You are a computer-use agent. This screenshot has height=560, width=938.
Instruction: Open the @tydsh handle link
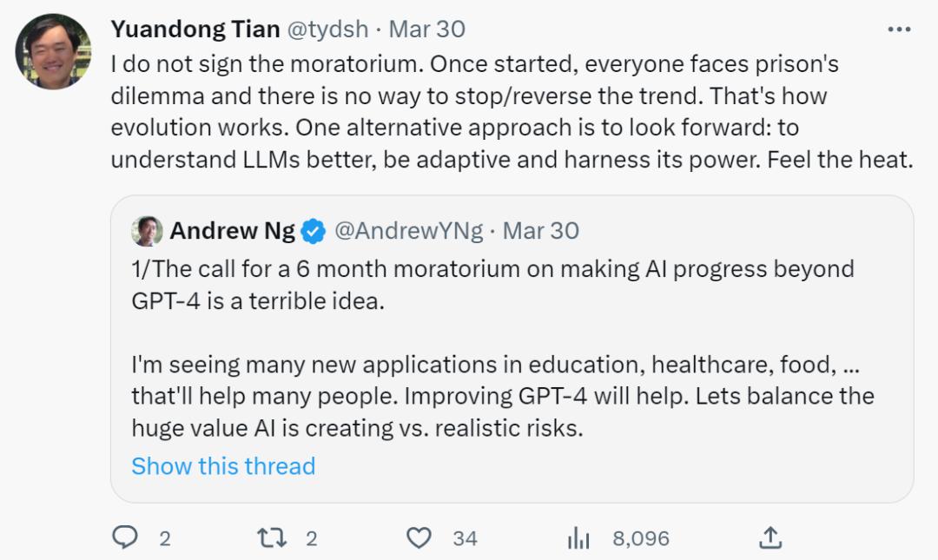click(327, 29)
